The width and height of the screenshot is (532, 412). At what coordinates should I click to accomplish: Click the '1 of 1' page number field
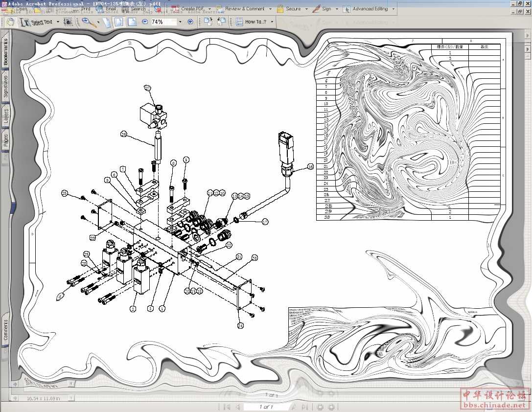click(x=266, y=407)
